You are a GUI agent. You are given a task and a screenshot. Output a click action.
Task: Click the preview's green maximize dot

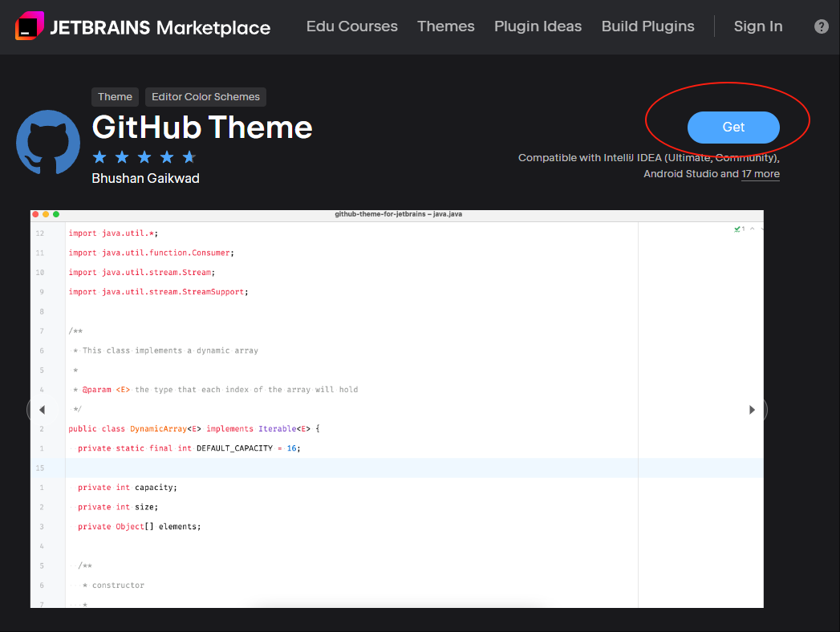pyautogui.click(x=55, y=214)
